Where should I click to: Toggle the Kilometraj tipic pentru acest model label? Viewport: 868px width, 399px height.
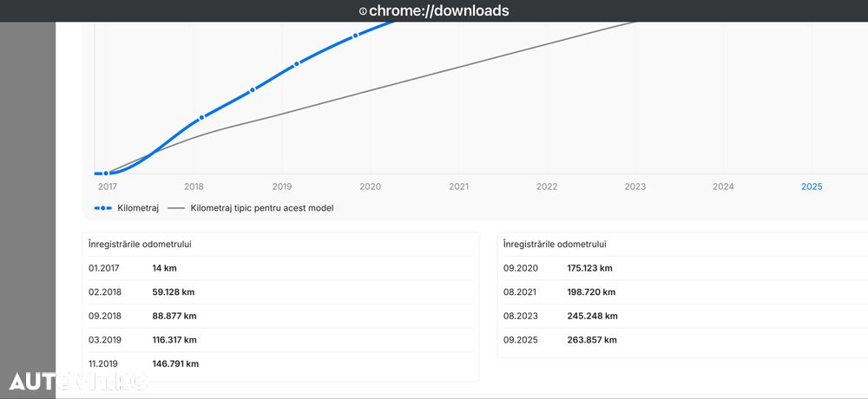262,208
